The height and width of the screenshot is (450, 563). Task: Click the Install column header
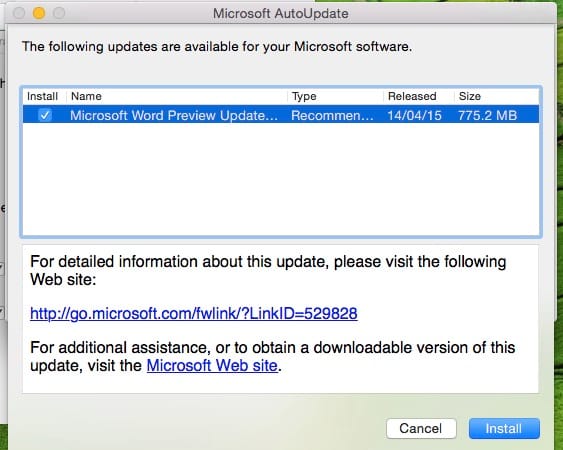[44, 96]
